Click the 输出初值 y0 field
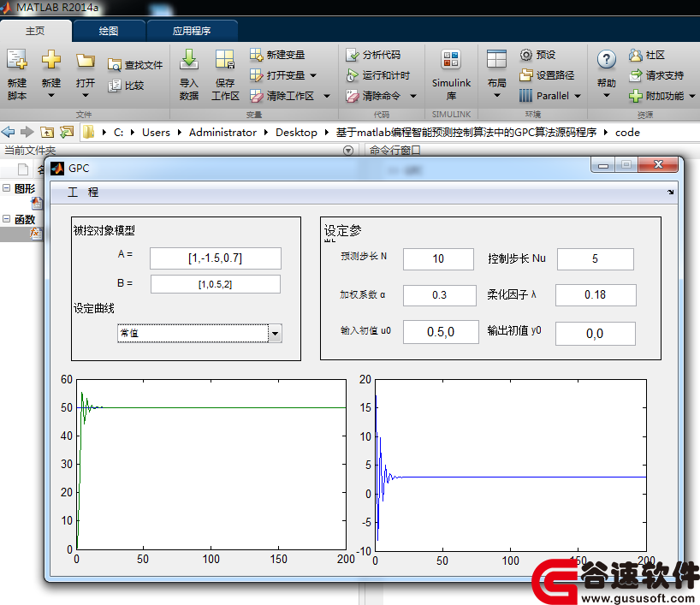The image size is (700, 605). click(595, 334)
